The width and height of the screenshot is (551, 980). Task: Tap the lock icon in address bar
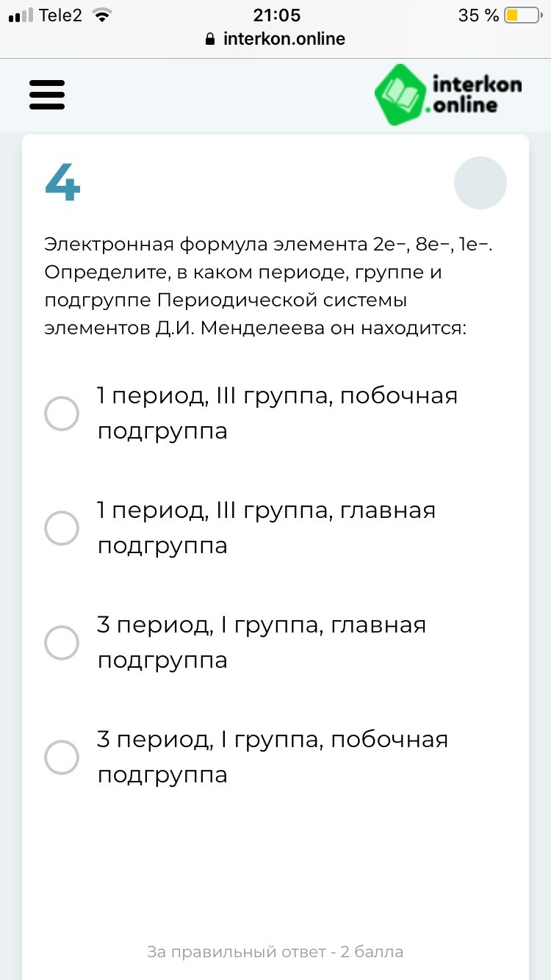(212, 39)
